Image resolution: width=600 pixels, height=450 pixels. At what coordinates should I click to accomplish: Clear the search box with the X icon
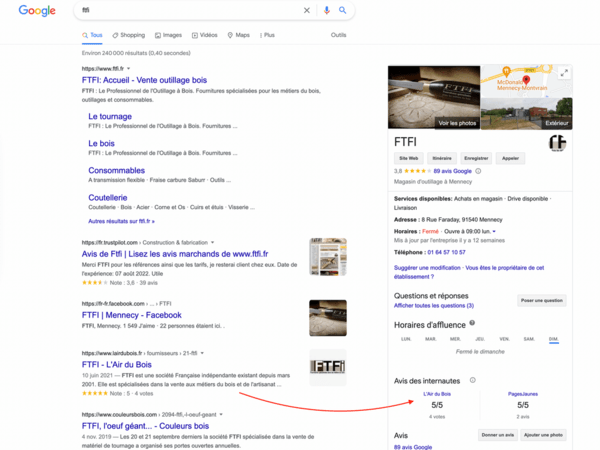(x=307, y=11)
